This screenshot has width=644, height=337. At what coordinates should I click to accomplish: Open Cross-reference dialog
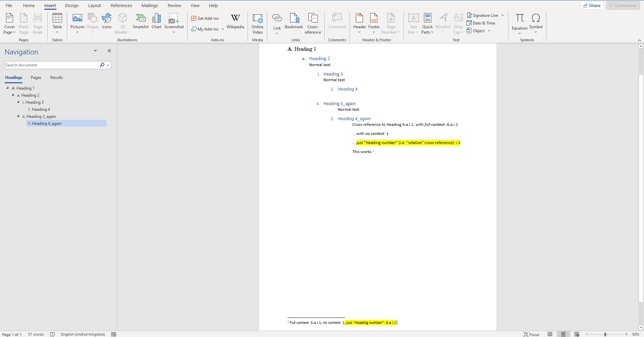tap(313, 23)
